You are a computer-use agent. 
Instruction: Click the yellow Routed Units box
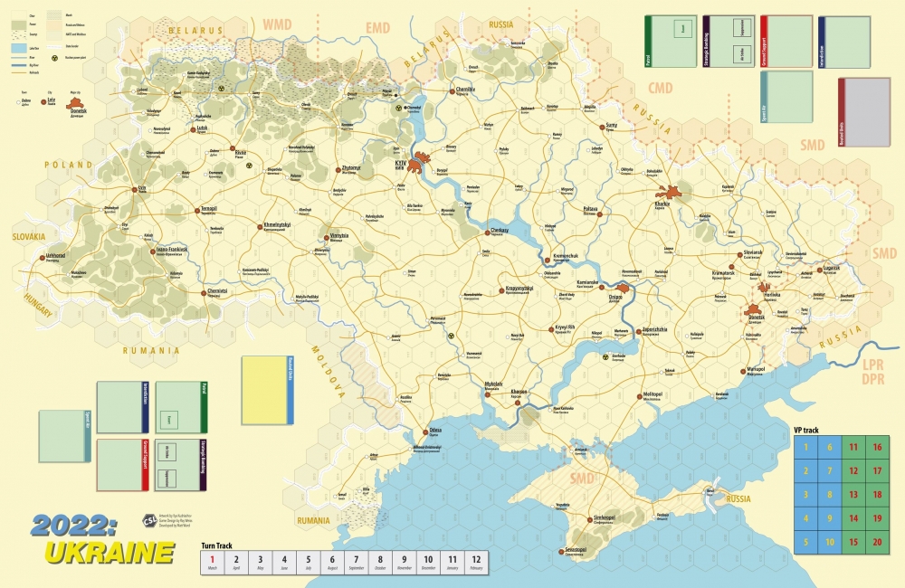click(x=264, y=389)
